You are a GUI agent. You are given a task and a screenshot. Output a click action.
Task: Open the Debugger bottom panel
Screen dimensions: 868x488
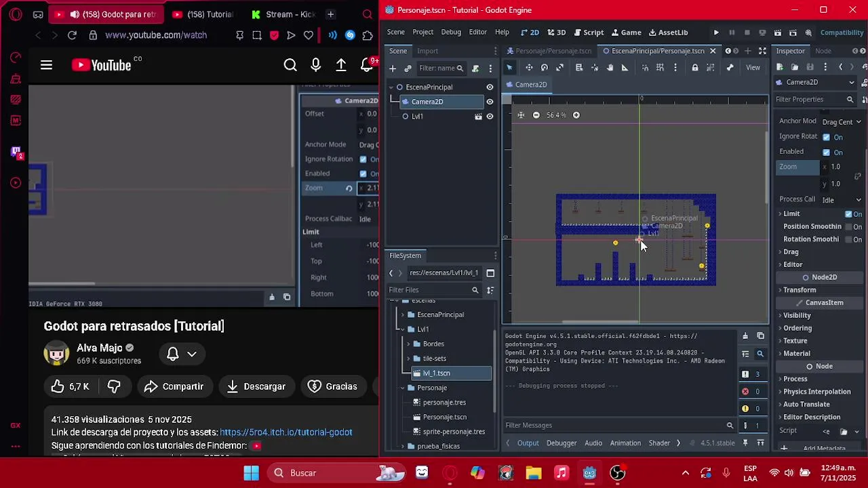tap(561, 443)
